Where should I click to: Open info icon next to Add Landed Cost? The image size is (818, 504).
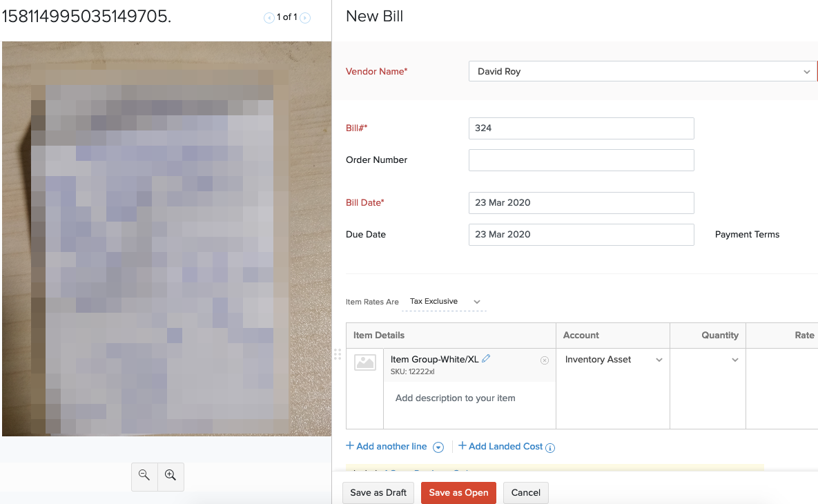click(x=550, y=447)
